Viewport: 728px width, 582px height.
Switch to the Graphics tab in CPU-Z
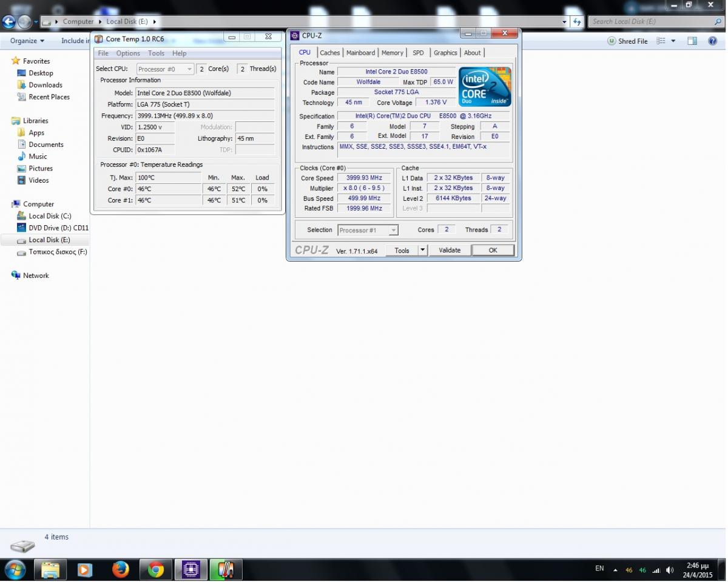[445, 53]
